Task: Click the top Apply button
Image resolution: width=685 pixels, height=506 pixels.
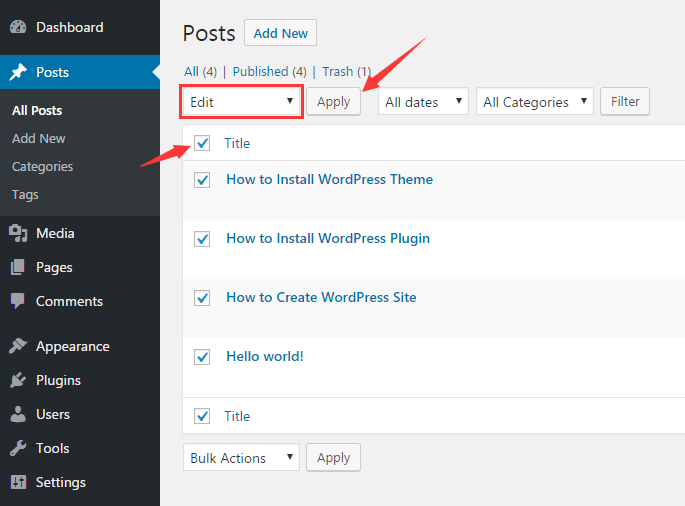Action: tap(333, 102)
